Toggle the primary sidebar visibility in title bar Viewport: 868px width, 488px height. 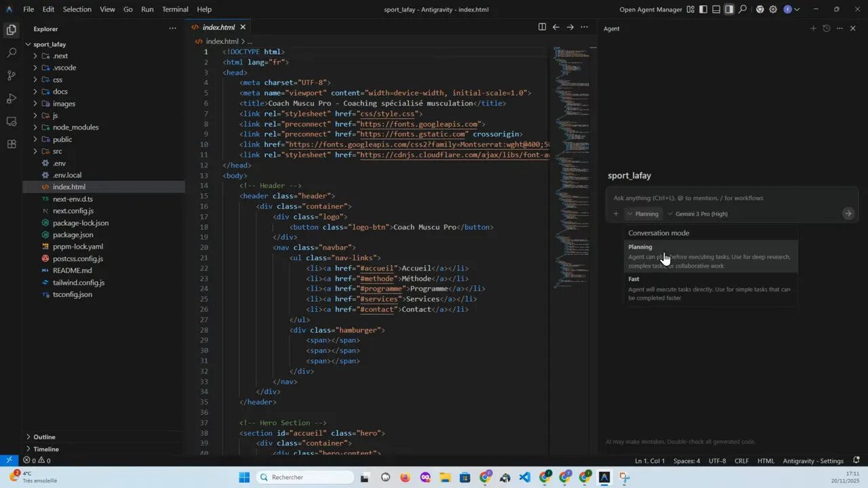point(703,9)
